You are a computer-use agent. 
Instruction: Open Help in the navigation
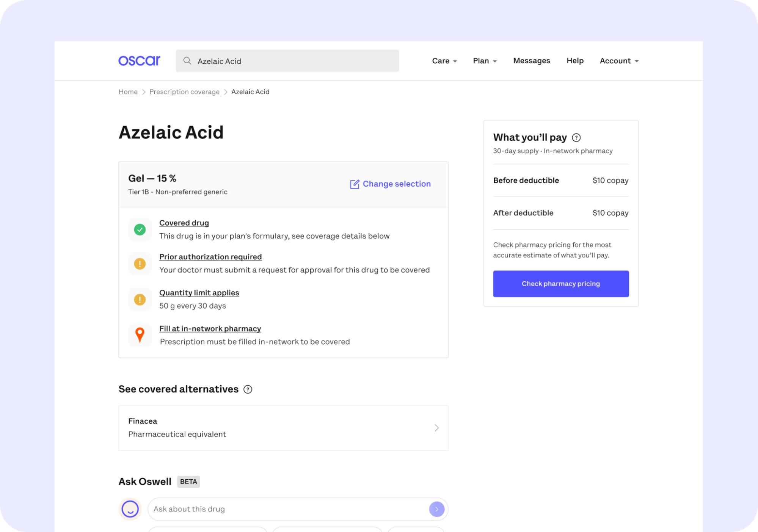575,61
